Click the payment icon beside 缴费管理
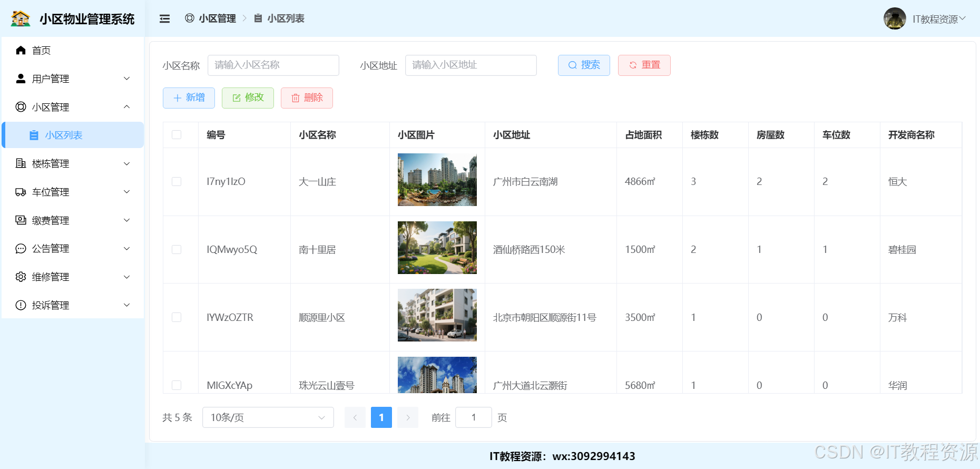The image size is (980, 469). point(21,220)
